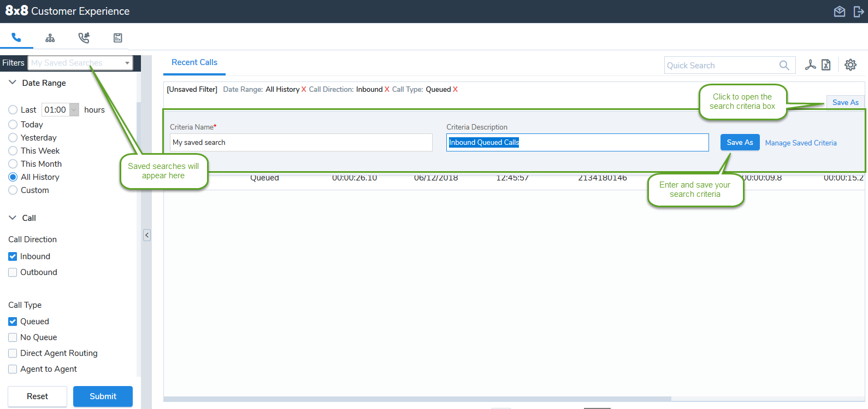Click the Quick Search magnifier icon
This screenshot has width=868, height=409.
tap(784, 65)
